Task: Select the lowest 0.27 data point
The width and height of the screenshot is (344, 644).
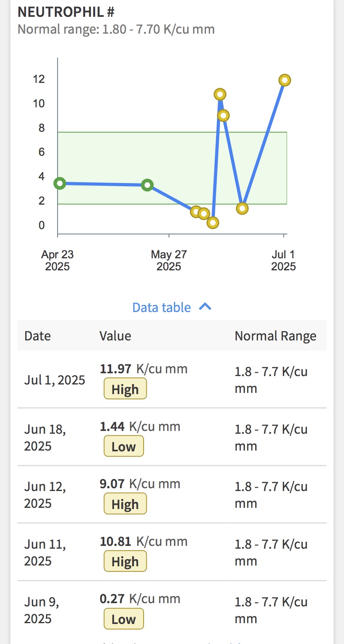Action: tap(213, 223)
